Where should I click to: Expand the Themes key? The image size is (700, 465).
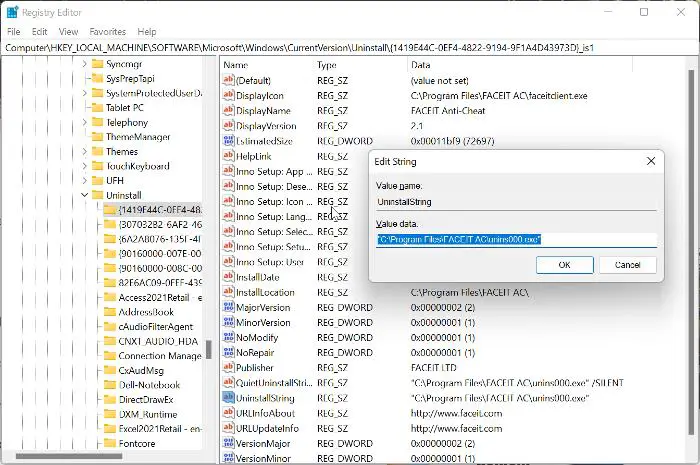(84, 152)
